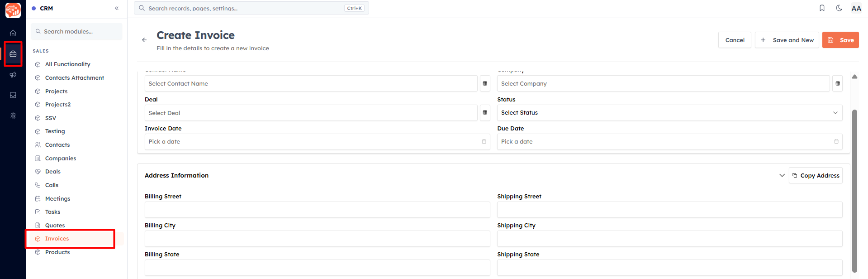
Task: Click the scrollbar up arrow
Action: (854, 77)
